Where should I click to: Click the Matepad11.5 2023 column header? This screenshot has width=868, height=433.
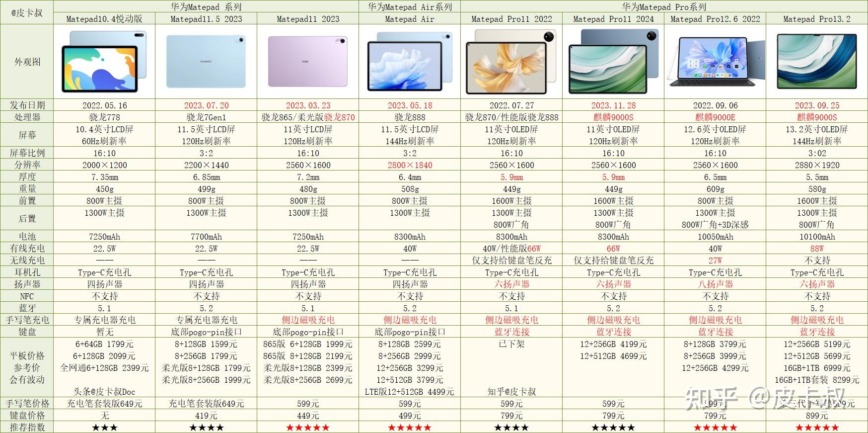[x=206, y=19]
